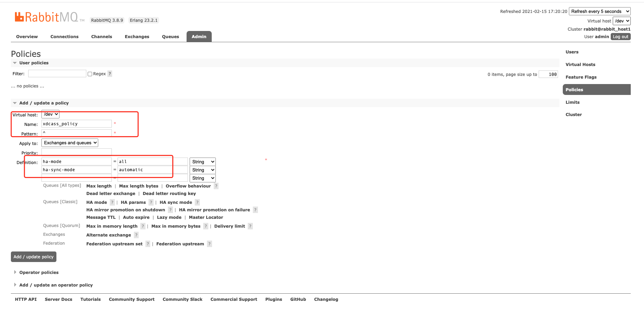This screenshot has width=644, height=326.
Task: Open Virtual Hosts in admin sidebar
Action: pos(580,65)
